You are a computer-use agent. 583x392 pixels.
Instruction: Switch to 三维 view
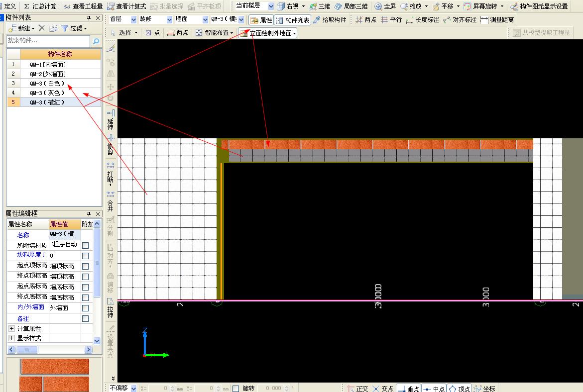click(320, 6)
